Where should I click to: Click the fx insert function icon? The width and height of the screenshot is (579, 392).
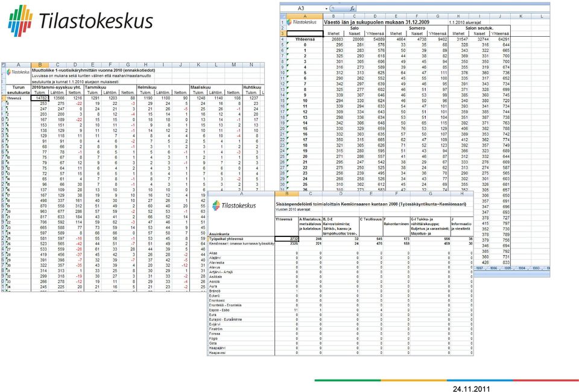(352, 8)
